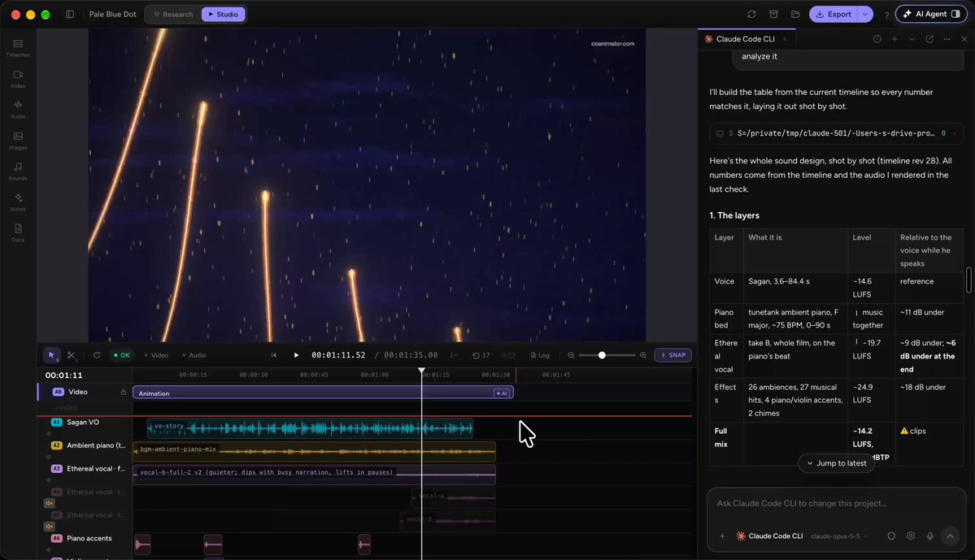Screen dimensions: 975x560
Task: Play the timeline
Action: (x=296, y=355)
